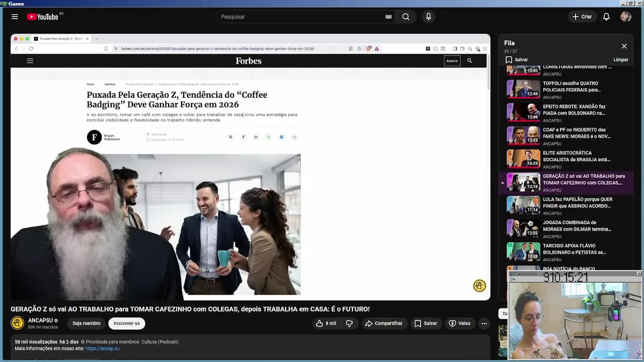The image size is (644, 362).
Task: Open notifications bell
Action: click(606, 17)
